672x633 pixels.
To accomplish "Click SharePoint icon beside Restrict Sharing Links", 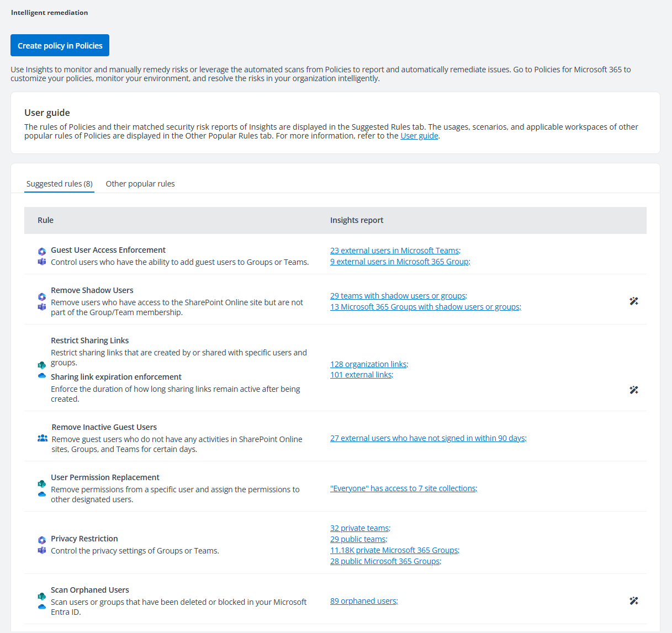I will (x=42, y=365).
